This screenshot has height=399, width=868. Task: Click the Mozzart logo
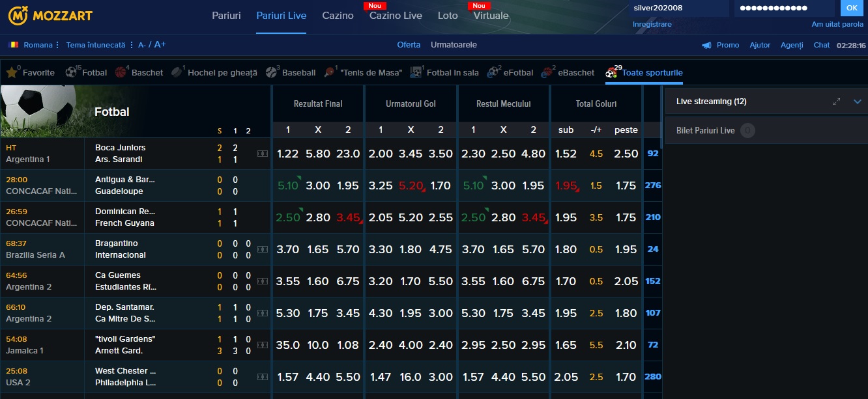(x=50, y=15)
